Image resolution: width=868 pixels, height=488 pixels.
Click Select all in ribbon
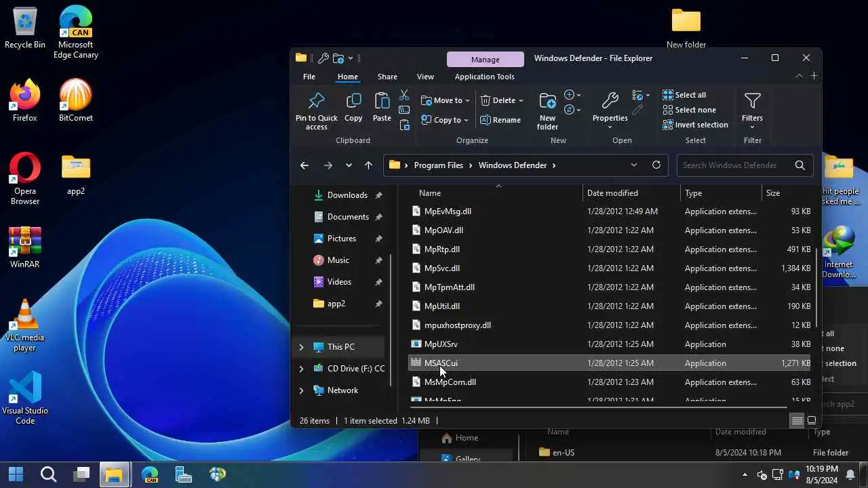(x=684, y=95)
